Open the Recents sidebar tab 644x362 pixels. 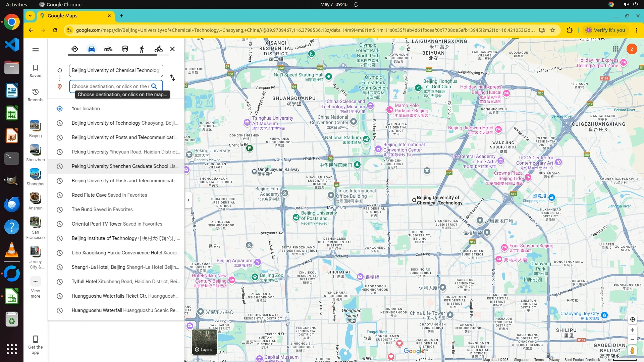click(36, 95)
